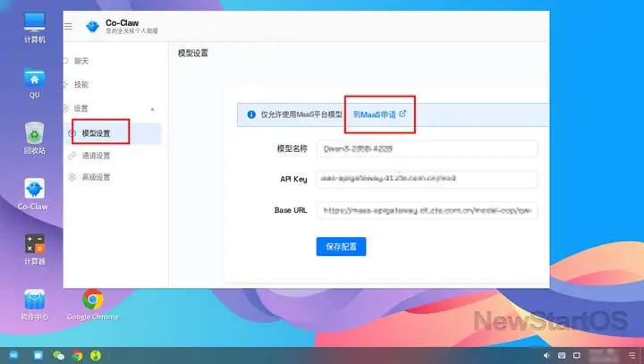Click the API Key input field
Screen dimensions: 644x364
point(426,179)
